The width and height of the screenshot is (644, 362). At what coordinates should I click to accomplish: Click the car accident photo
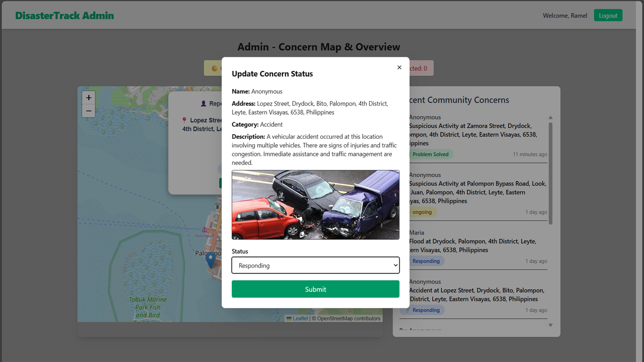pos(315,205)
